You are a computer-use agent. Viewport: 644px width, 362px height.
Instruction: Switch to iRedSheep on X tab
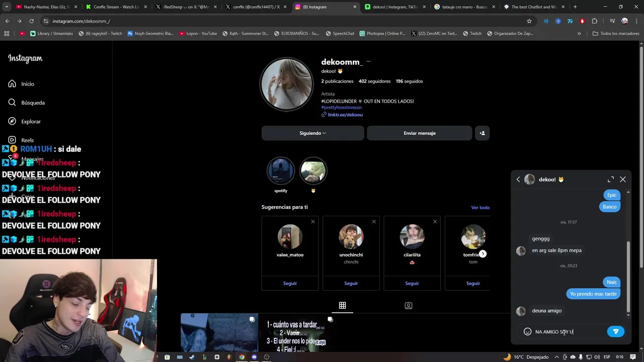point(185,7)
